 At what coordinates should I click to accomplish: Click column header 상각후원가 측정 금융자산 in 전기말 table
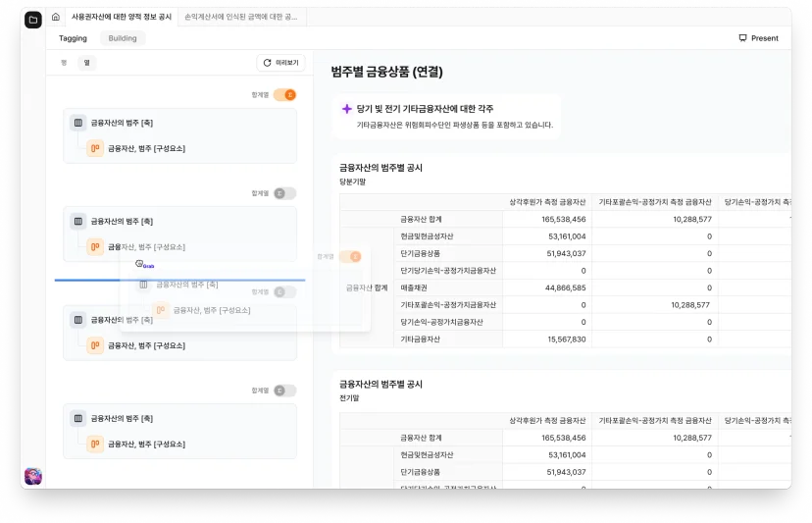tap(547, 420)
